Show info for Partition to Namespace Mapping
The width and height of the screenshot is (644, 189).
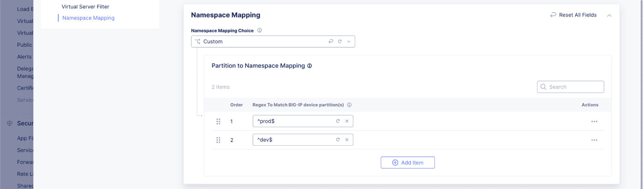pos(310,66)
